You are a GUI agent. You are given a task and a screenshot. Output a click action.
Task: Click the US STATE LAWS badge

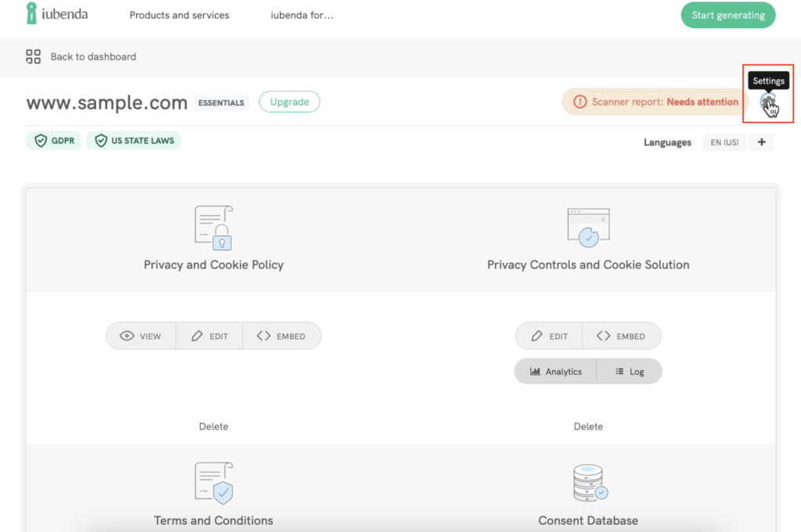[134, 141]
